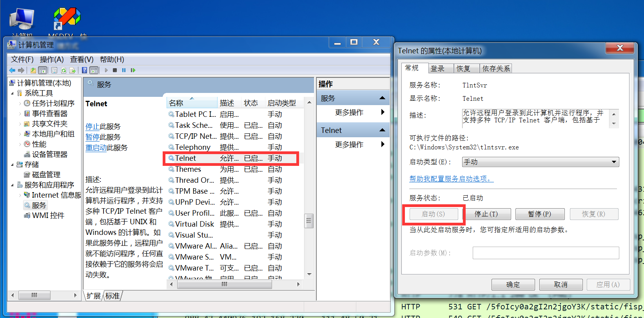Click the green Refresh toolbar icon
Screen dimensions: 644x318
point(63,70)
